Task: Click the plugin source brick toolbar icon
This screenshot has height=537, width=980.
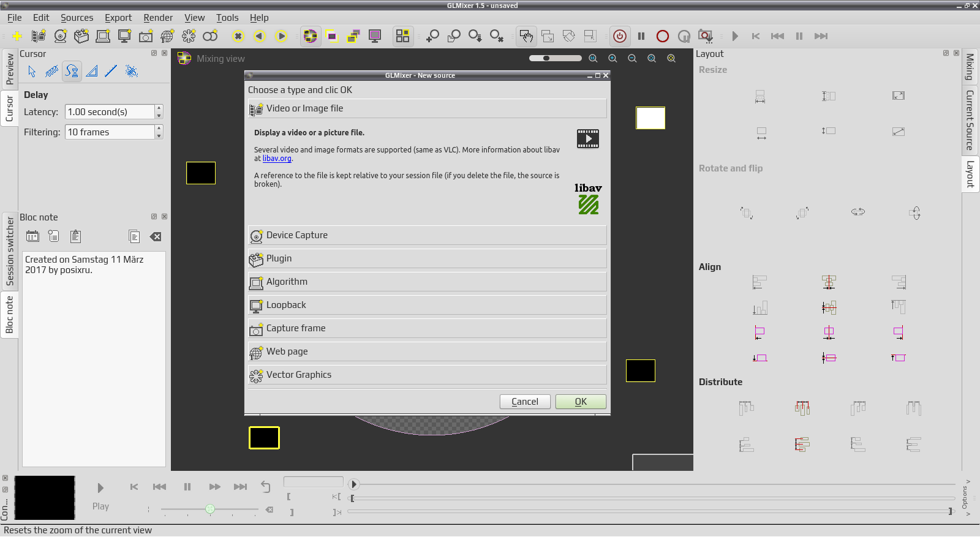Action: tap(81, 36)
